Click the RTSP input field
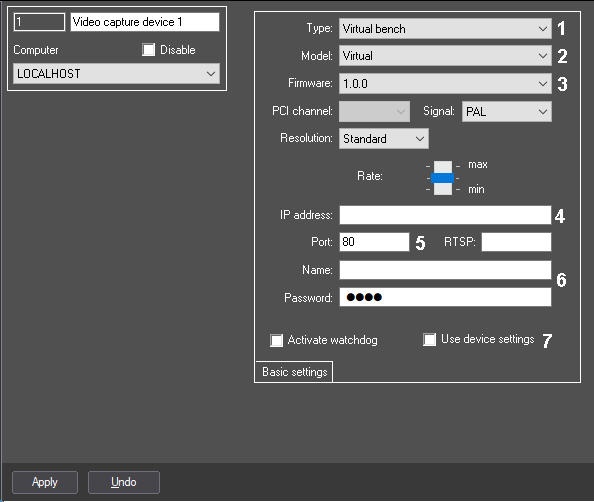Screen dimensions: 594x502 [x=516, y=242]
